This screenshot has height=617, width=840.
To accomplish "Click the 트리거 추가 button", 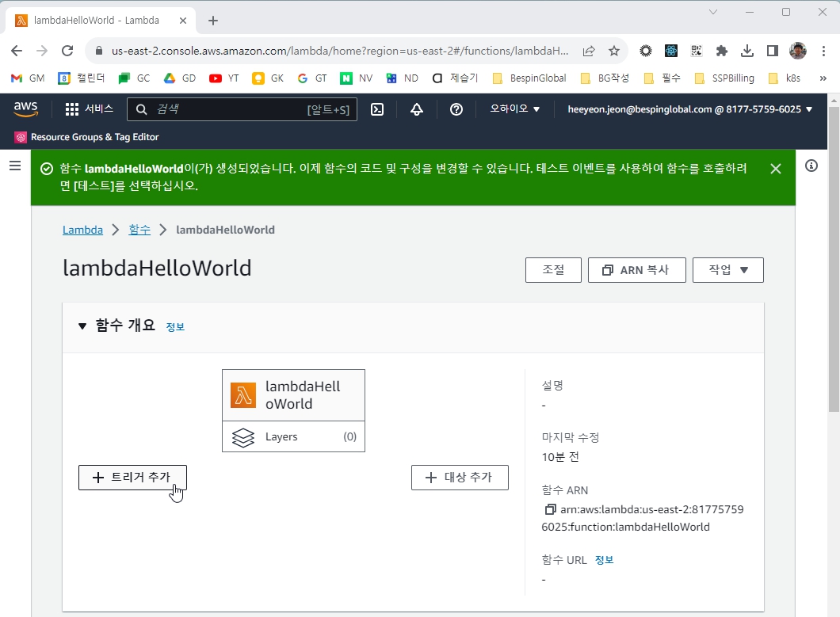I will tap(132, 478).
